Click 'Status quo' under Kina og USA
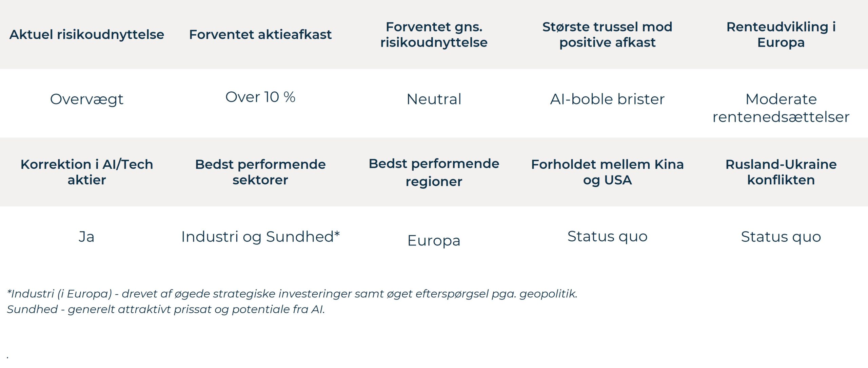868x368 pixels. pyautogui.click(x=607, y=237)
